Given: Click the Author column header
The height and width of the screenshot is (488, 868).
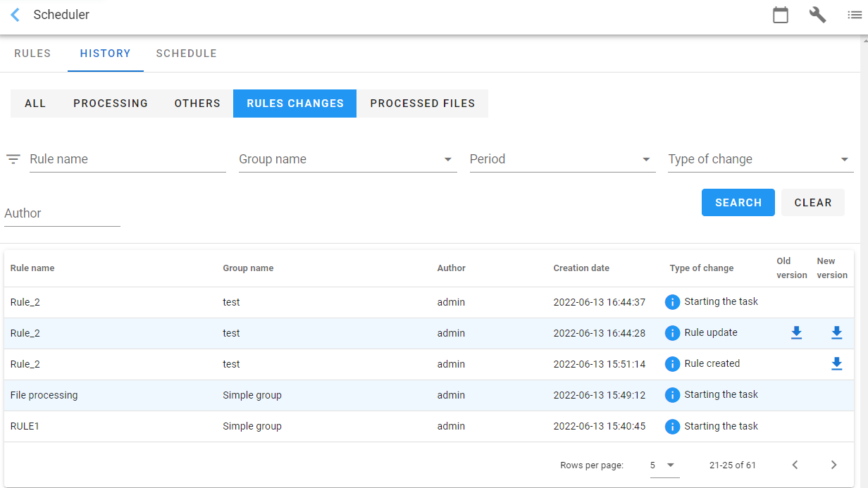Looking at the screenshot, I should pyautogui.click(x=452, y=268).
